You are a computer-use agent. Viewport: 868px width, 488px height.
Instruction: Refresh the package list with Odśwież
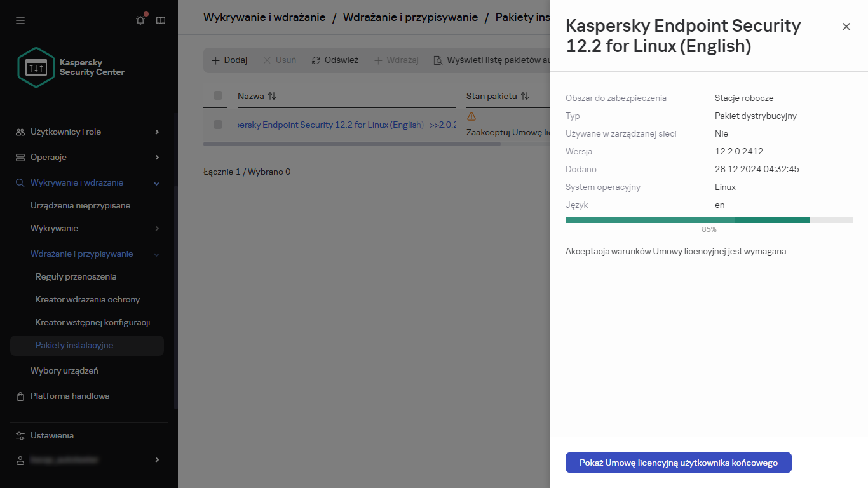point(334,60)
